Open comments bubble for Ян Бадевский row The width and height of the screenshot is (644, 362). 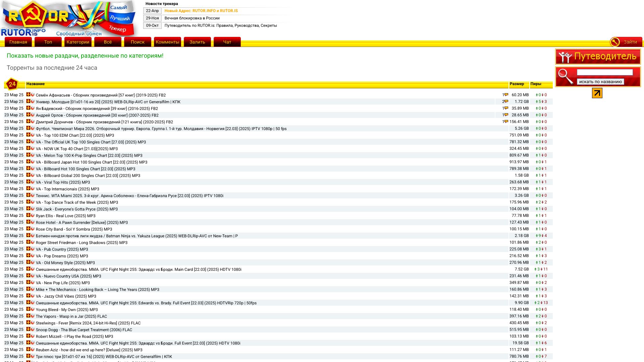point(506,108)
